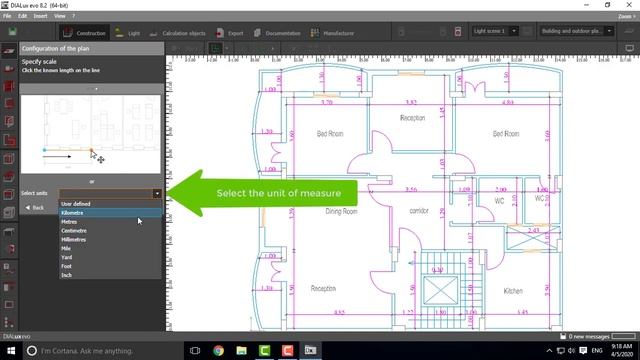640x360 pixels.
Task: Click the Back button
Action: click(35, 208)
